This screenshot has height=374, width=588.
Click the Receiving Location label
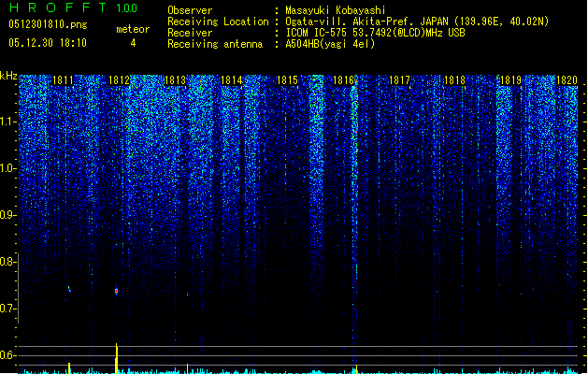(218, 22)
